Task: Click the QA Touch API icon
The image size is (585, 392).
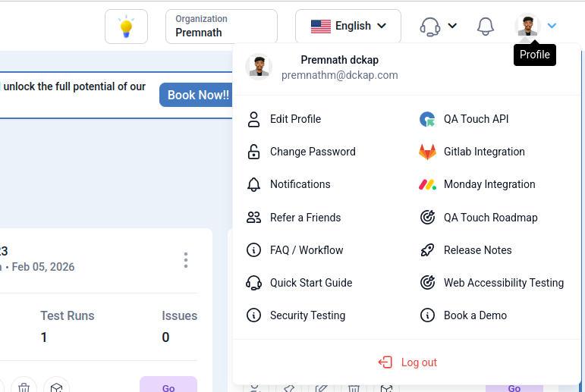Action: pyautogui.click(x=428, y=119)
